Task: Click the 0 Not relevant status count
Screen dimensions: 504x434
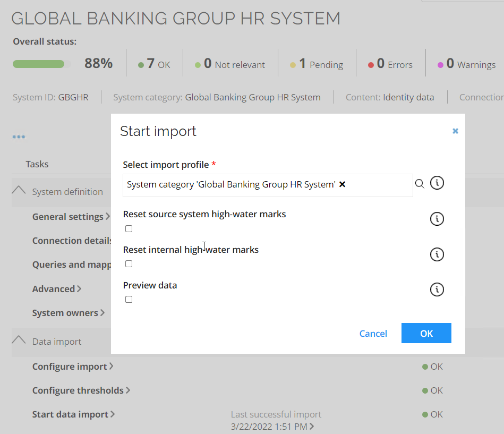Action: 230,64
